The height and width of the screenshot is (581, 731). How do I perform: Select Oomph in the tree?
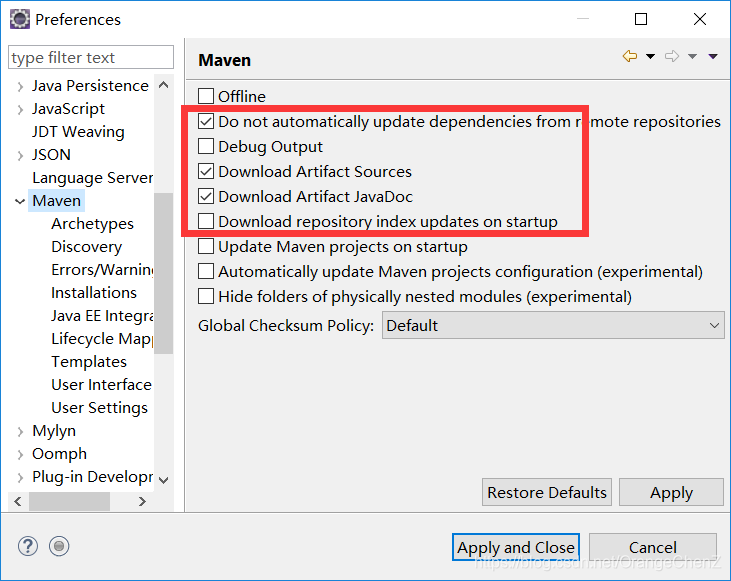pyautogui.click(x=59, y=454)
